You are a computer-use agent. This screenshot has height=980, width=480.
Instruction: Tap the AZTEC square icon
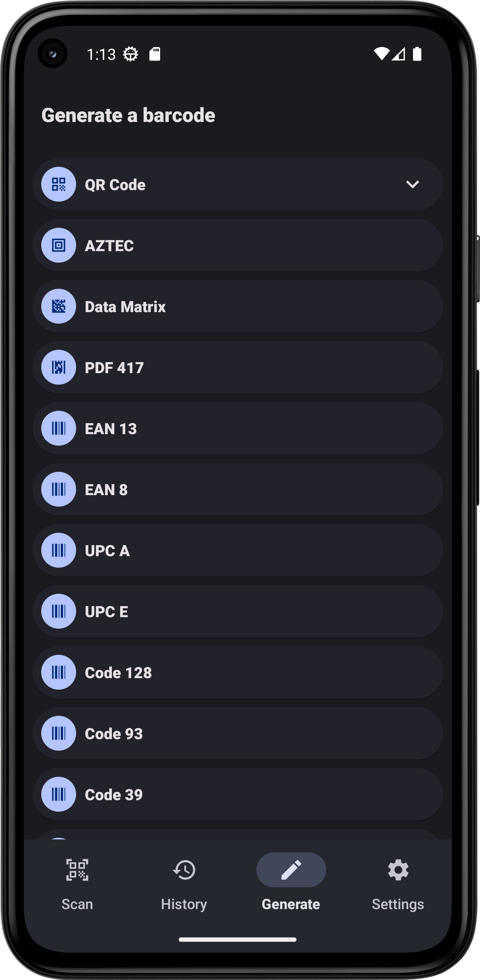(59, 246)
